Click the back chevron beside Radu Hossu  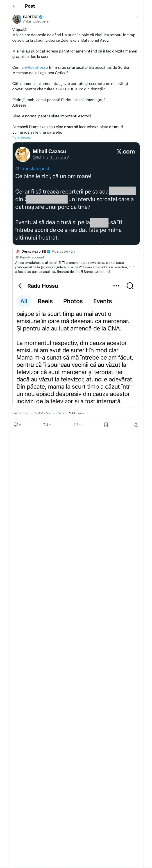point(20,286)
